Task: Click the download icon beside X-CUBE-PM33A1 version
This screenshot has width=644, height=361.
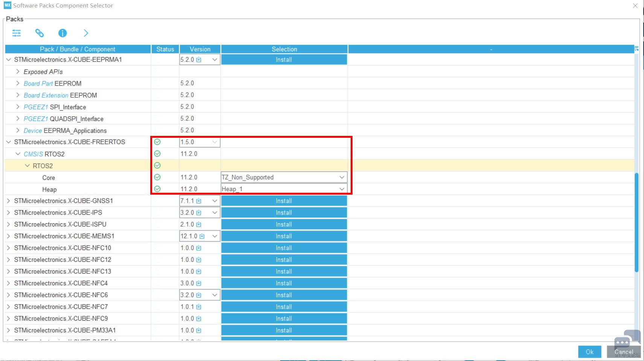Action: point(198,330)
